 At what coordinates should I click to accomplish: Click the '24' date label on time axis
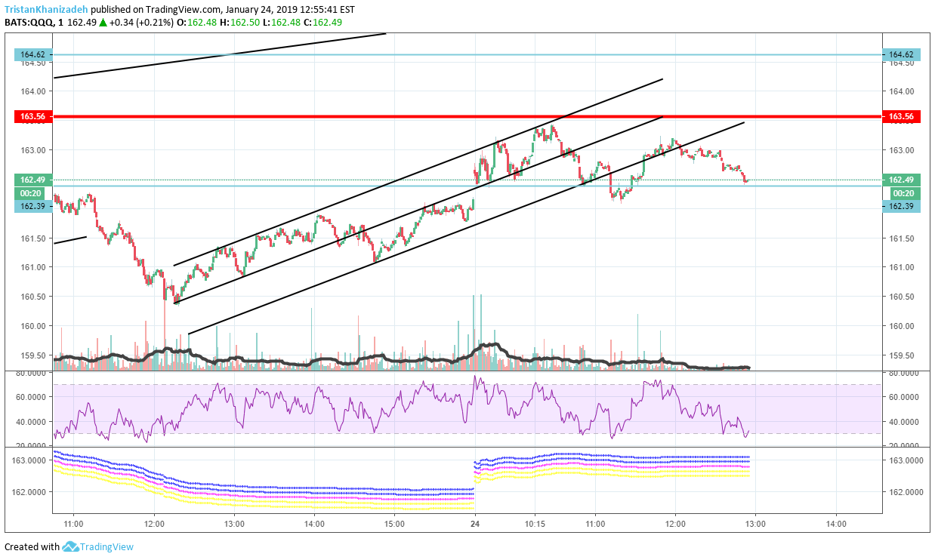474,524
